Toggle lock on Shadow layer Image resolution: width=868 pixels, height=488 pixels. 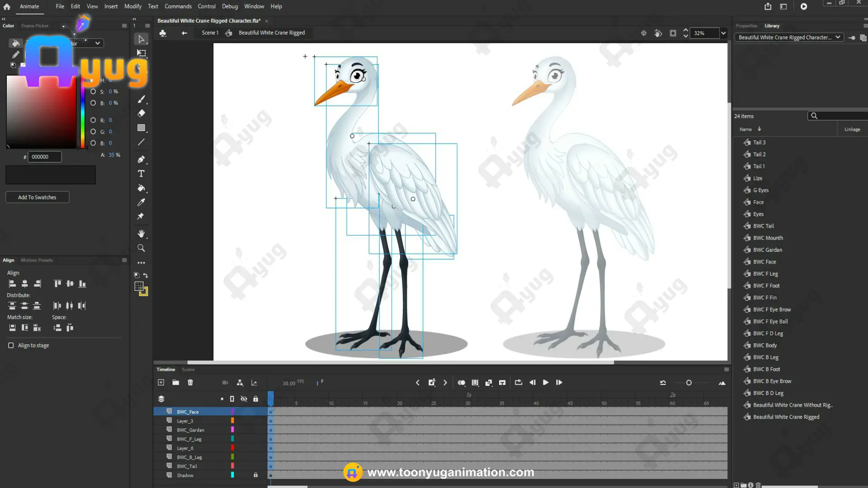[255, 475]
